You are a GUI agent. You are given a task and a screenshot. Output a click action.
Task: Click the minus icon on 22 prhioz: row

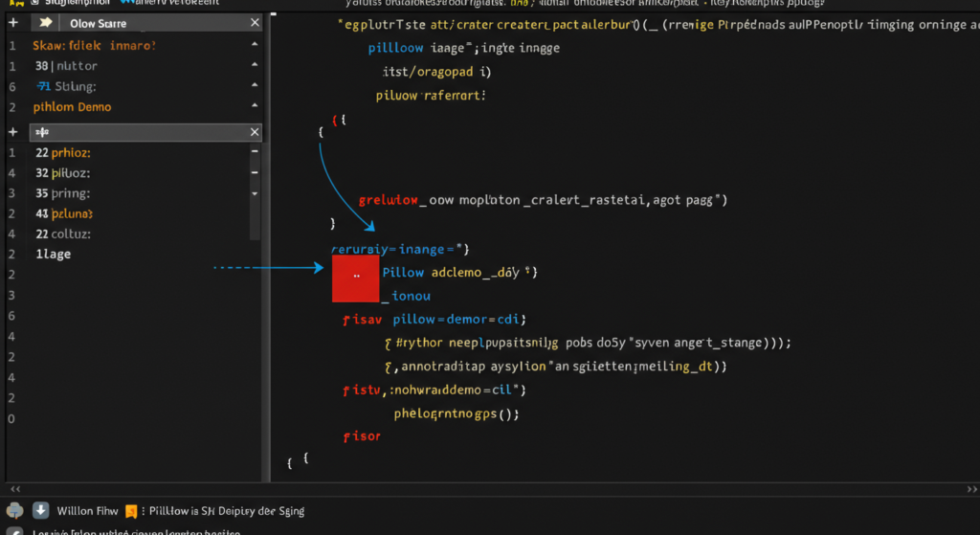pos(255,151)
